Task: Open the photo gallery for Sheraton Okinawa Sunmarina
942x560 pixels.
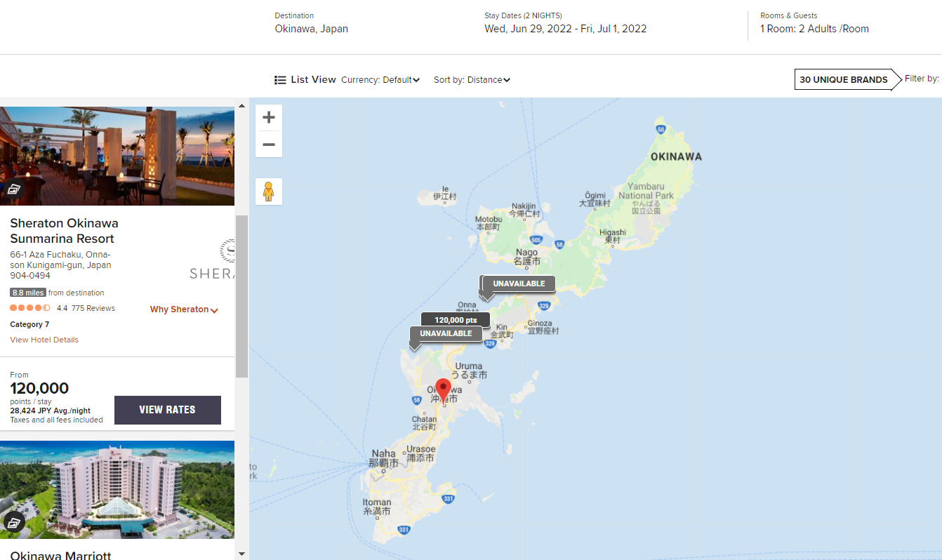Action: point(14,189)
